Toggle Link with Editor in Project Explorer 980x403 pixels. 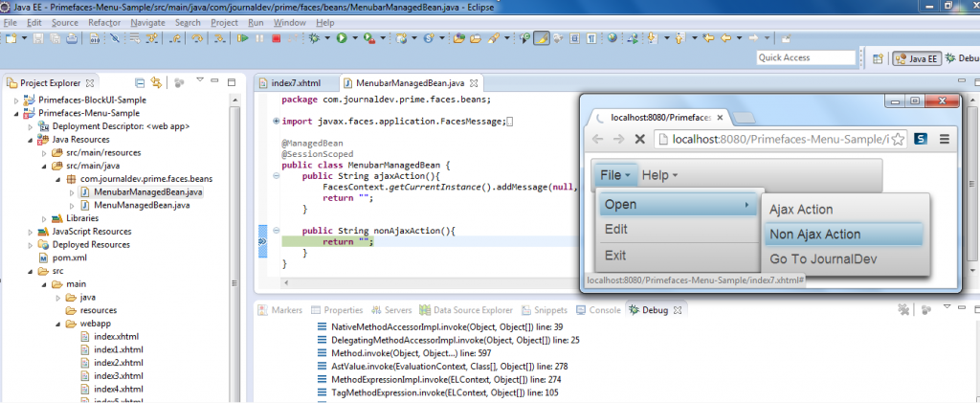coord(155,82)
